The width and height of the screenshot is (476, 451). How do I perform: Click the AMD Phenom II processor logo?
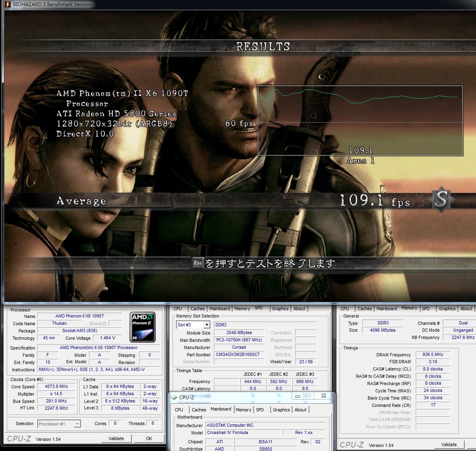click(x=142, y=327)
